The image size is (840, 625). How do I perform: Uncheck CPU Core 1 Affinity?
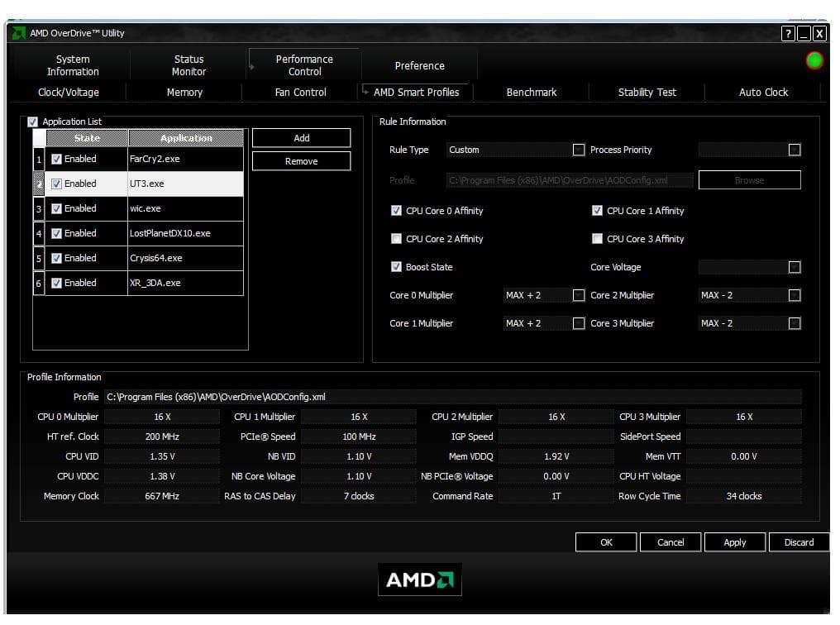click(597, 211)
